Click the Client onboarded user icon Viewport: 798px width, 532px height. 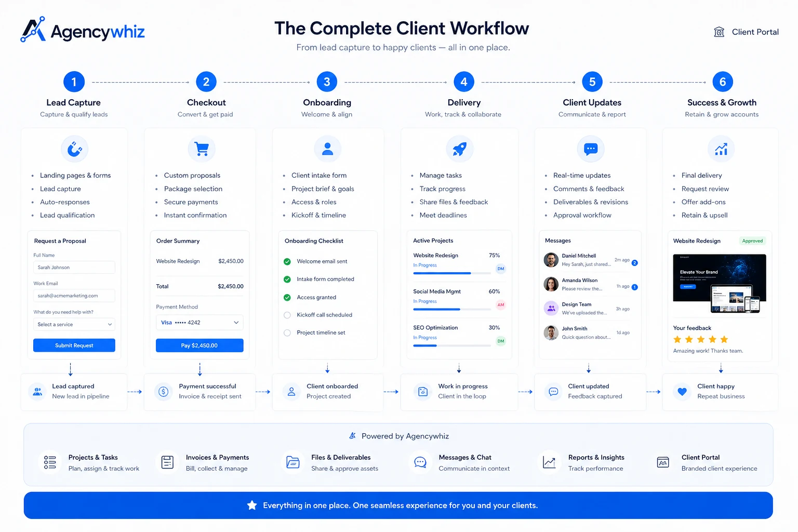[x=291, y=392]
